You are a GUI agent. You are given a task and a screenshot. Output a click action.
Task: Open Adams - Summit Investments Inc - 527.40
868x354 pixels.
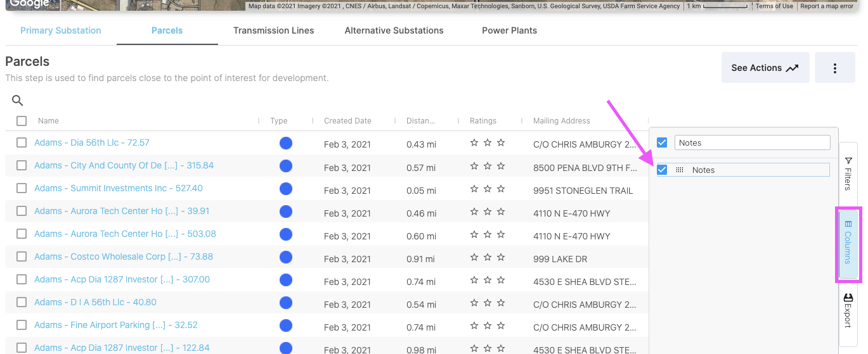(x=119, y=188)
